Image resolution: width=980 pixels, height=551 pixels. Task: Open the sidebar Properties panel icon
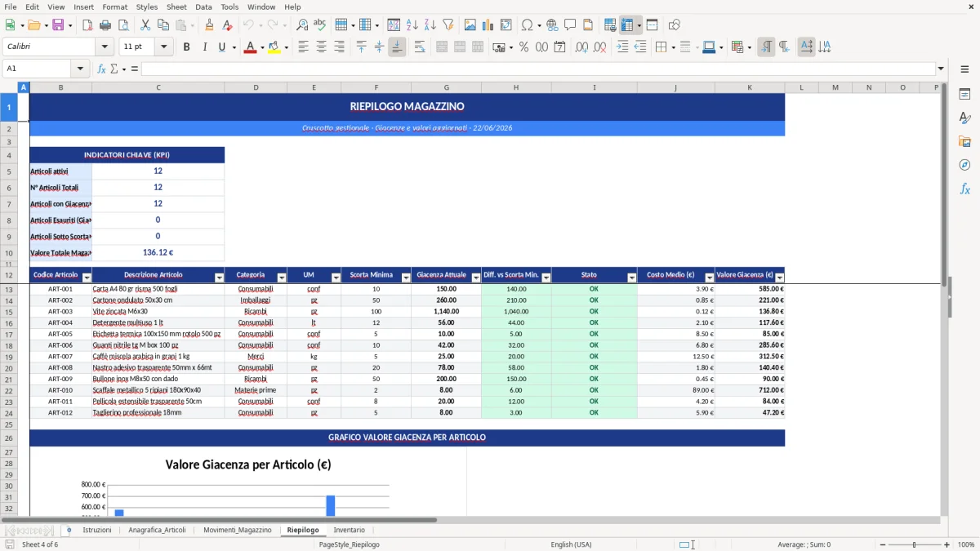pos(964,95)
